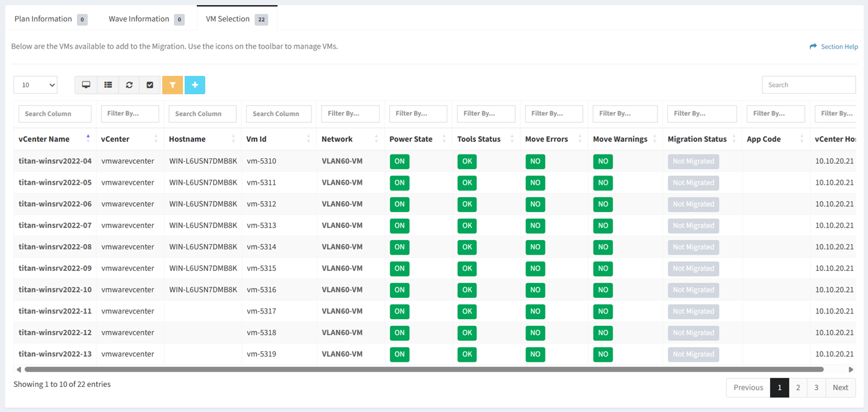The image size is (868, 412).
Task: Sort by Move Warnings column arrows
Action: coord(654,139)
